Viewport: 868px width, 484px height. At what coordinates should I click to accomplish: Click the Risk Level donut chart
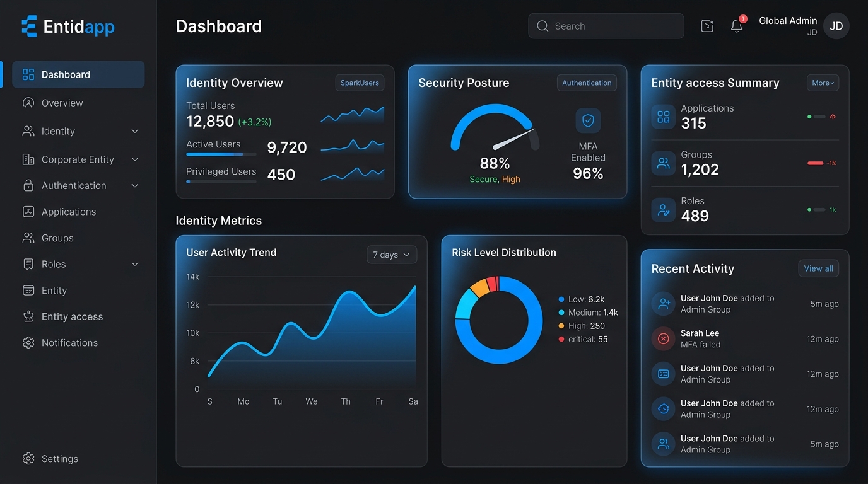click(x=499, y=320)
